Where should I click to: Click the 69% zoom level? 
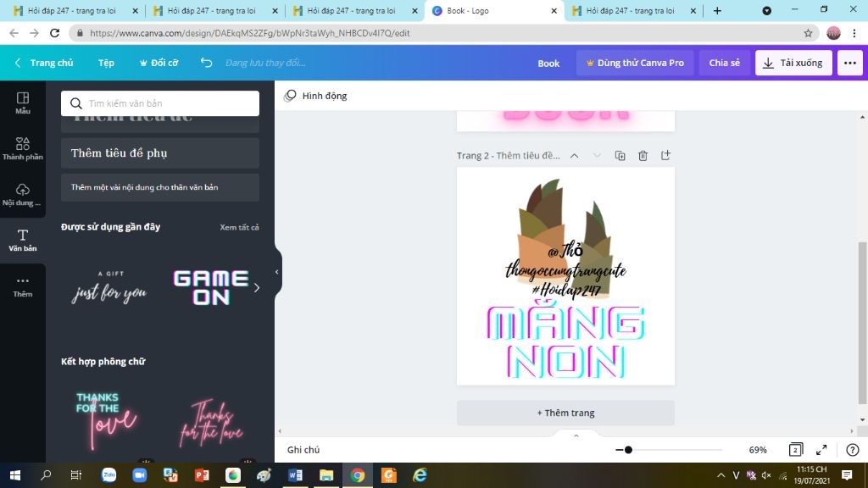coord(757,450)
